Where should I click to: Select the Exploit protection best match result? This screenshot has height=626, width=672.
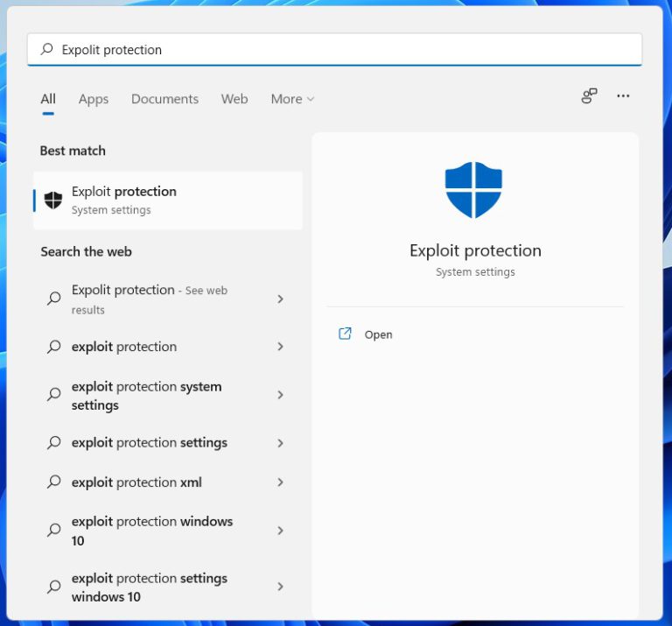[x=168, y=200]
